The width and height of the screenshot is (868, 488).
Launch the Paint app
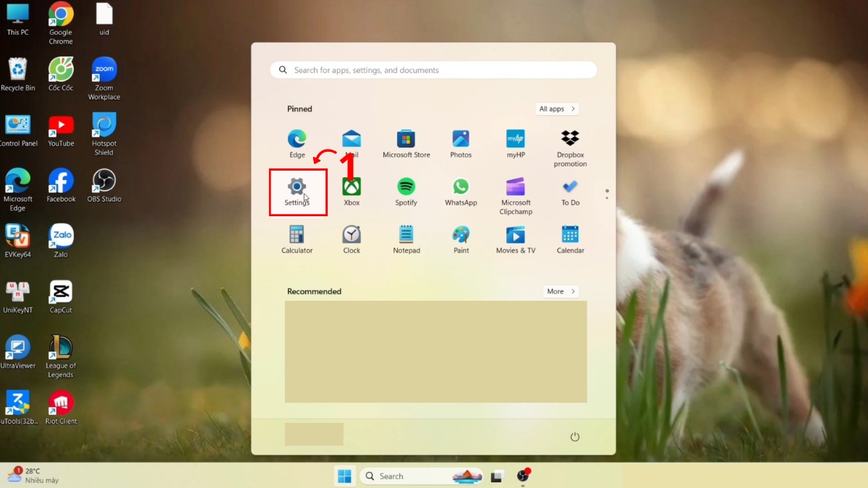pos(461,240)
